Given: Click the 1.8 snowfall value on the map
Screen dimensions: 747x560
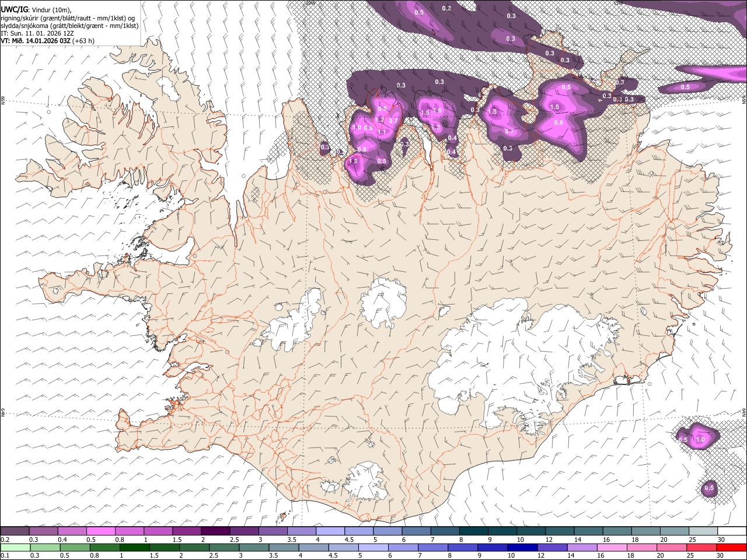Looking at the screenshot, I should (x=352, y=162).
